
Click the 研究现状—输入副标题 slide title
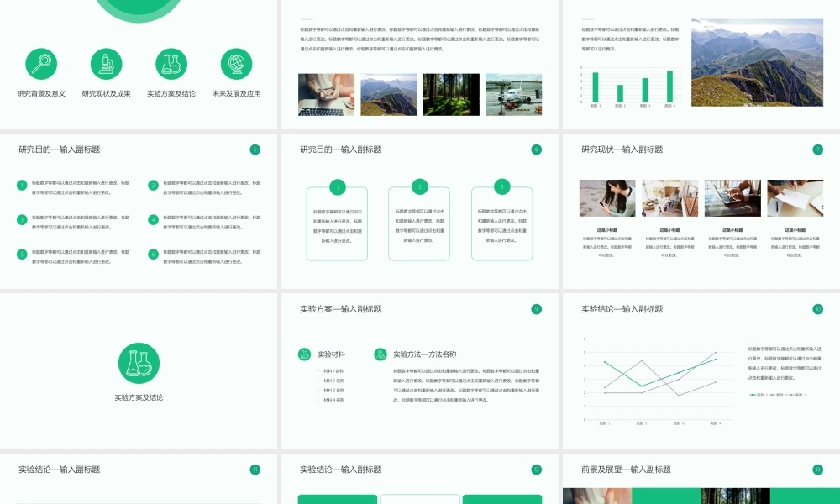[x=622, y=150]
